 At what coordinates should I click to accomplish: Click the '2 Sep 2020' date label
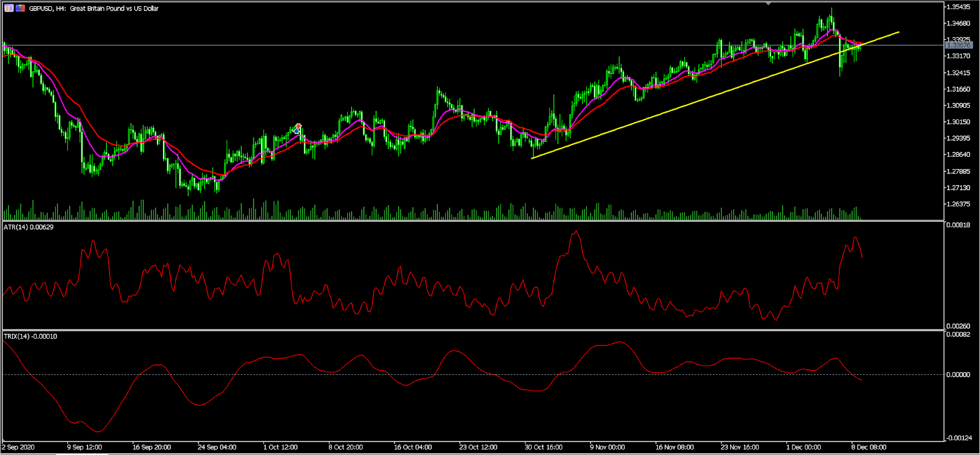[x=18, y=447]
